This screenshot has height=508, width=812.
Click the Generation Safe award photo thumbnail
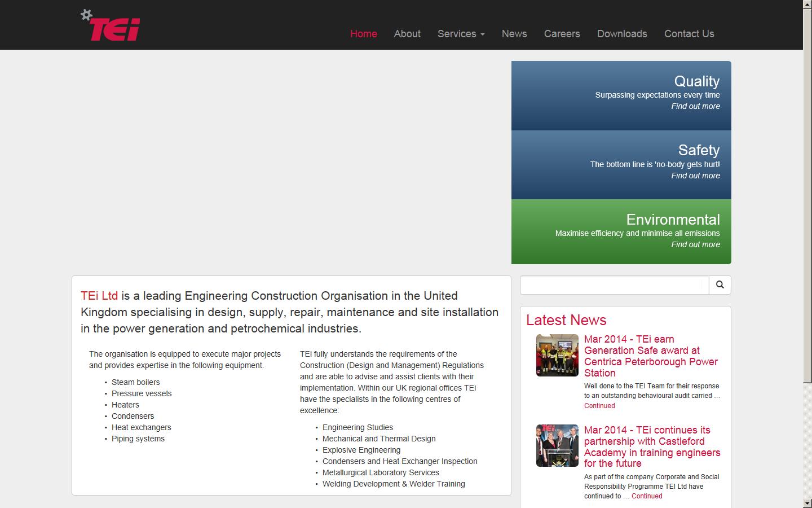coord(557,355)
